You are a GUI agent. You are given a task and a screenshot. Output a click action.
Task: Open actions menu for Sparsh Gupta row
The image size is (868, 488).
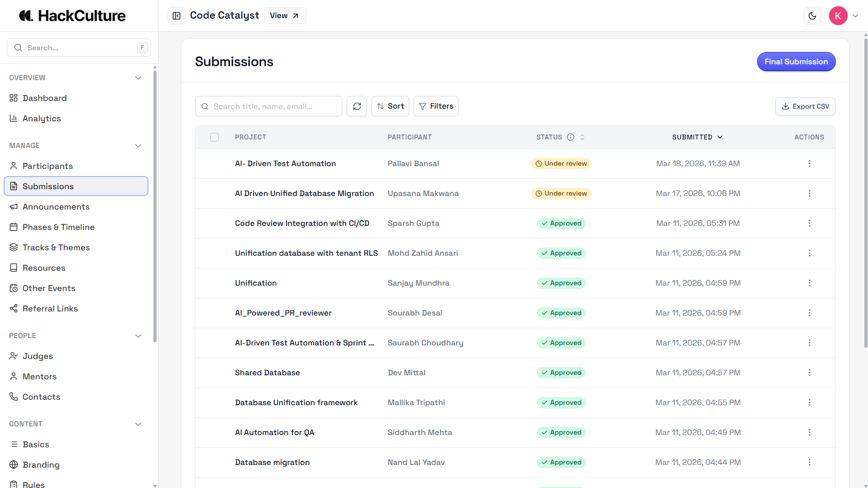(809, 223)
